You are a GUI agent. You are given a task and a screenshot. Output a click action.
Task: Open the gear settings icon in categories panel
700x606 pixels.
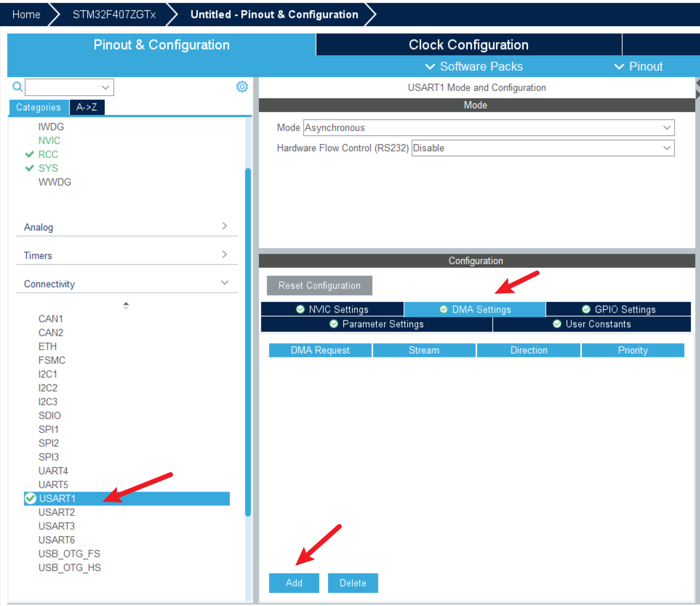(x=242, y=86)
